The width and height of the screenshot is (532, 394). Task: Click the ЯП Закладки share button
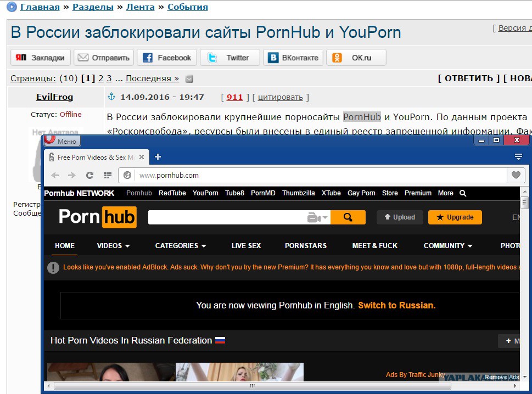(x=41, y=57)
